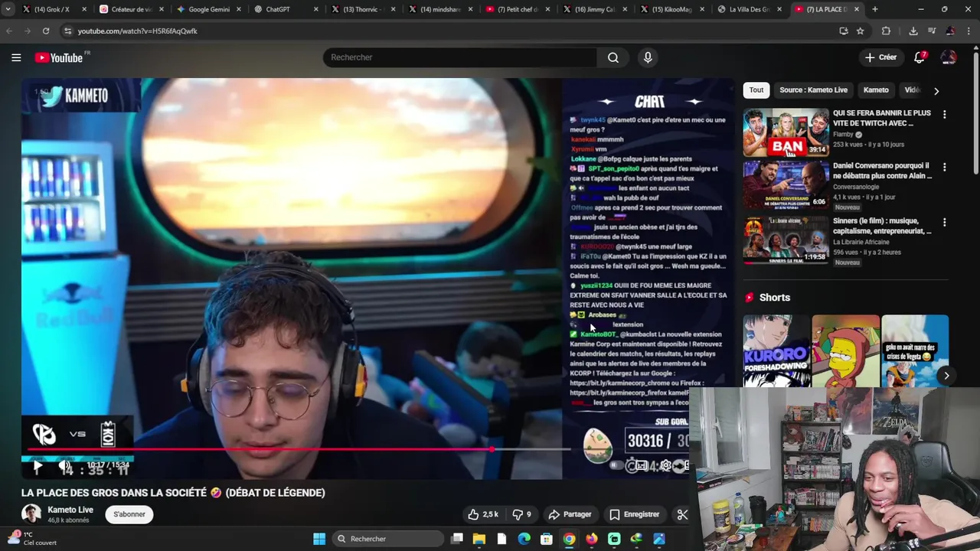The height and width of the screenshot is (551, 980).
Task: Open options for Sinners (le film) video
Action: 944,222
